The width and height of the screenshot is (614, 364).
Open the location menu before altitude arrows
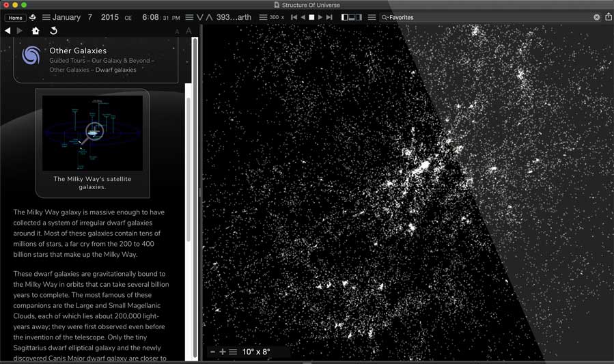[189, 17]
